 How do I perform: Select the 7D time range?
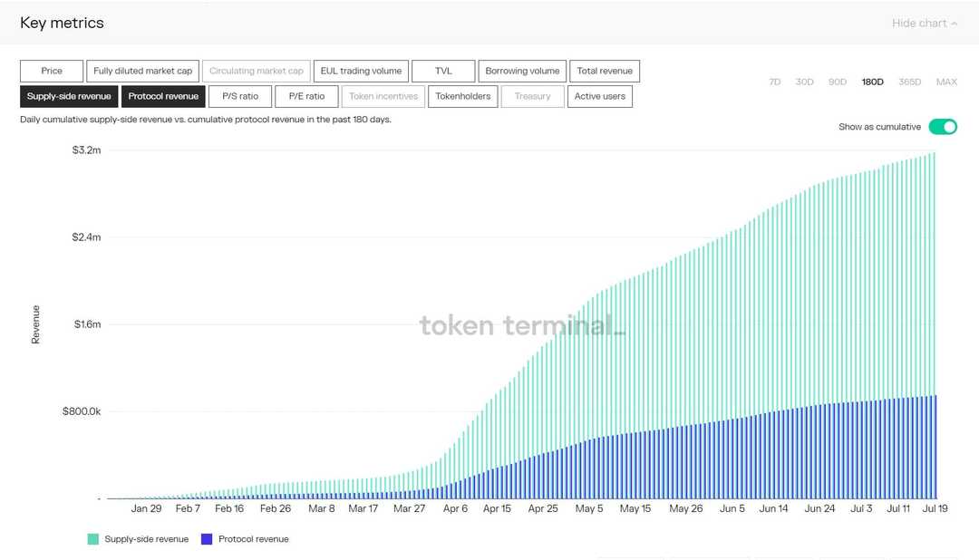point(775,82)
